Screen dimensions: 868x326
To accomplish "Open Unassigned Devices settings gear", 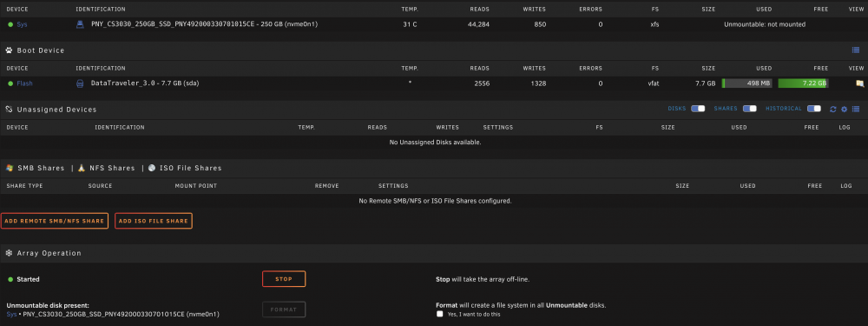I will 845,110.
